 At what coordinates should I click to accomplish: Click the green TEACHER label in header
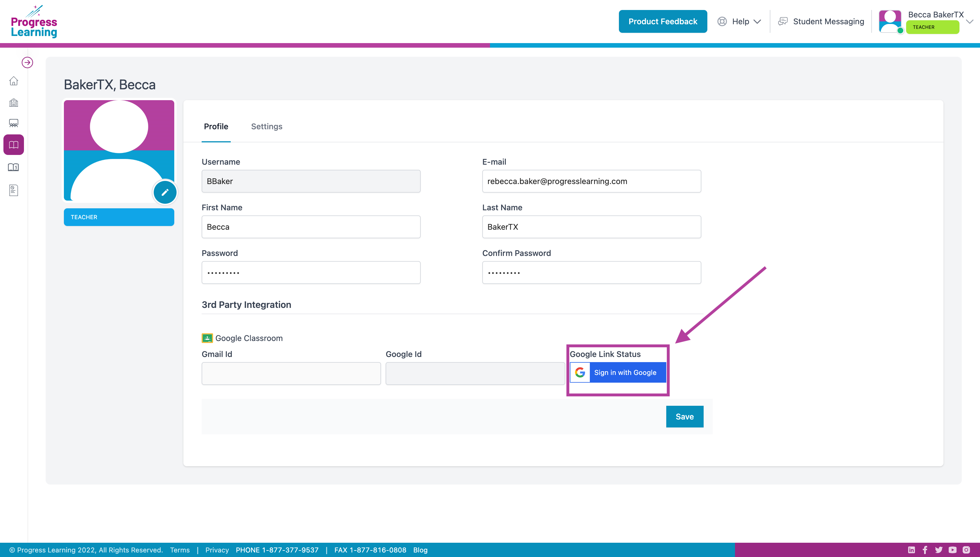pos(933,27)
